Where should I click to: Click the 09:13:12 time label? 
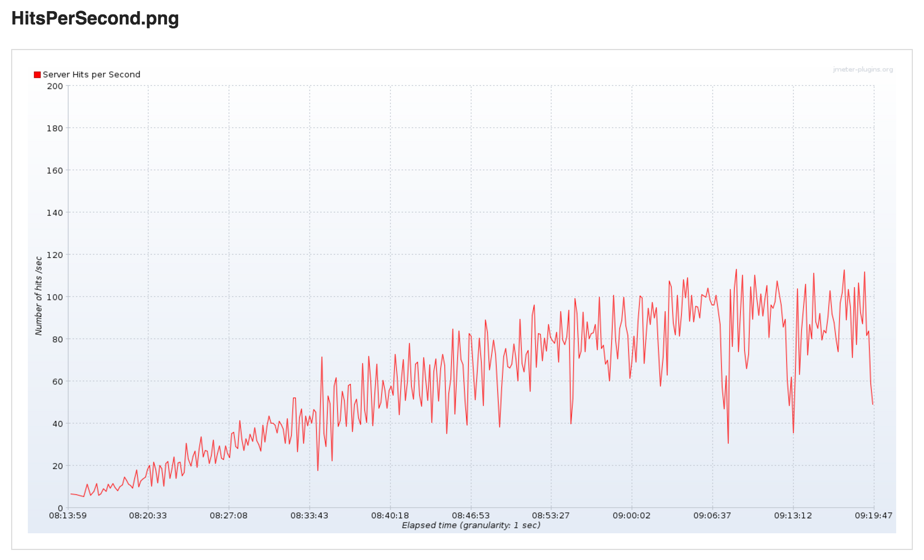pyautogui.click(x=793, y=515)
